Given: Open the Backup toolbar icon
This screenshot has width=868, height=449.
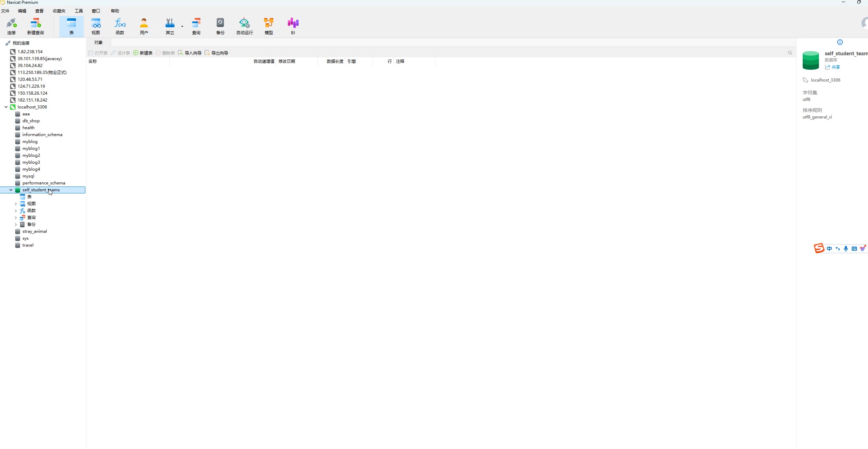Looking at the screenshot, I should pyautogui.click(x=220, y=26).
